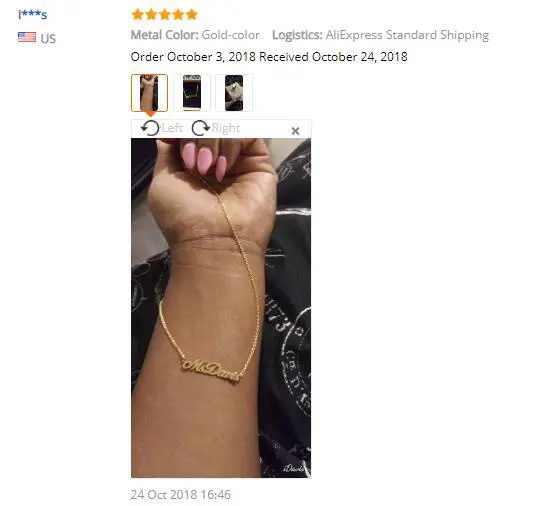Click the first orange rating star
Viewport: 557px width, 506px height.
[x=137, y=15]
